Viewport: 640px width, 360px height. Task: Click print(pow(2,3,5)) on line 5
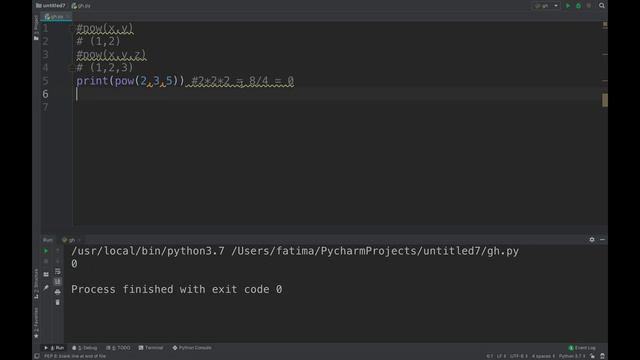tap(130, 81)
